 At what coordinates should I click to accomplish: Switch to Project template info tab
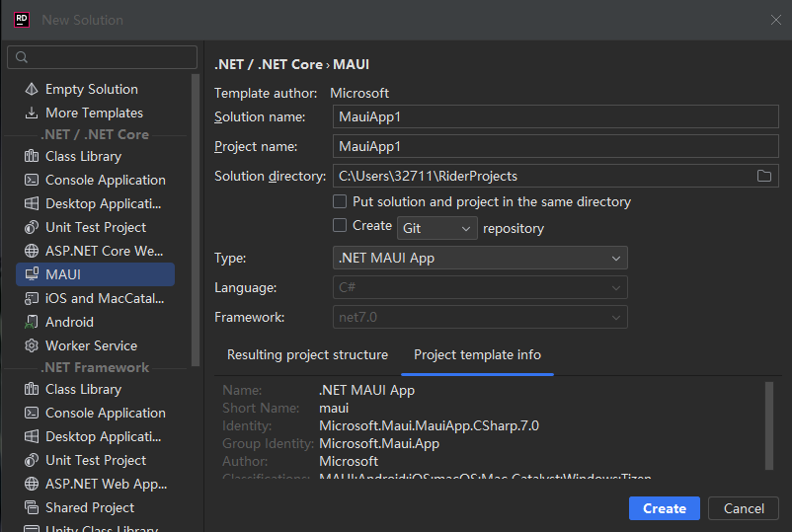coord(477,355)
